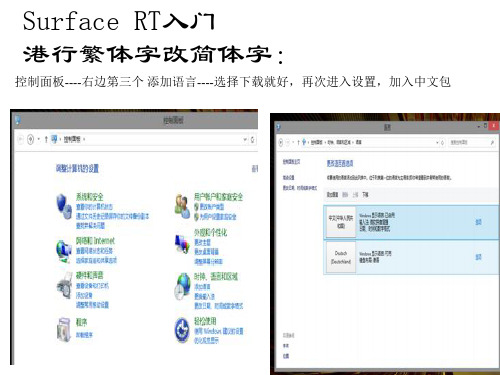Open the Hardware and Sound printer icon
Screen dimensions: 500x375
pyautogui.click(x=64, y=287)
